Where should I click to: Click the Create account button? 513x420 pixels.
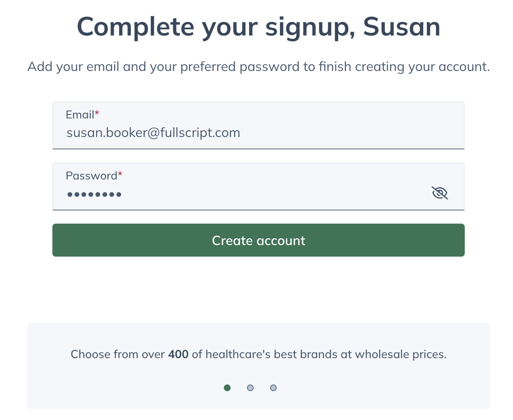[x=259, y=240]
